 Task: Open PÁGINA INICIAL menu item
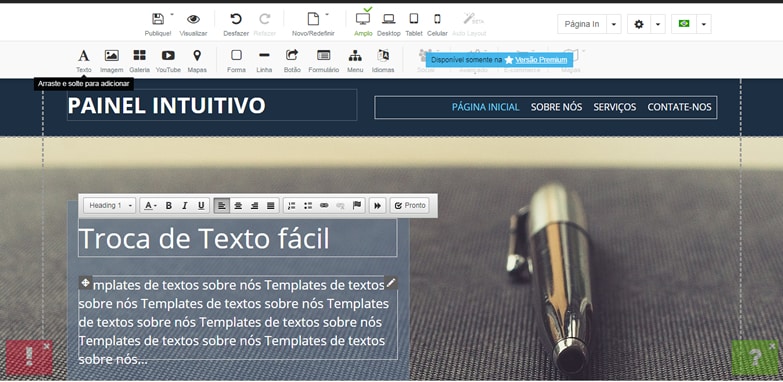tap(485, 107)
